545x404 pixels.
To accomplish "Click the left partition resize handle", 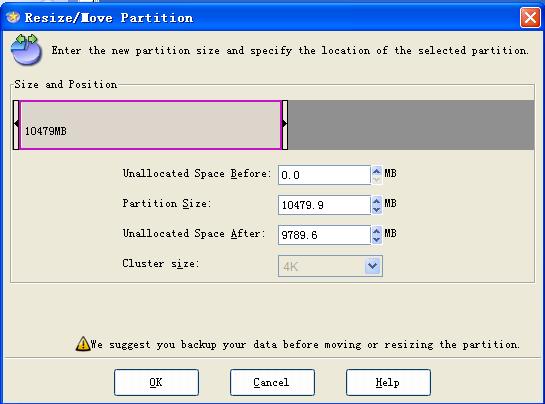I will coord(16,125).
